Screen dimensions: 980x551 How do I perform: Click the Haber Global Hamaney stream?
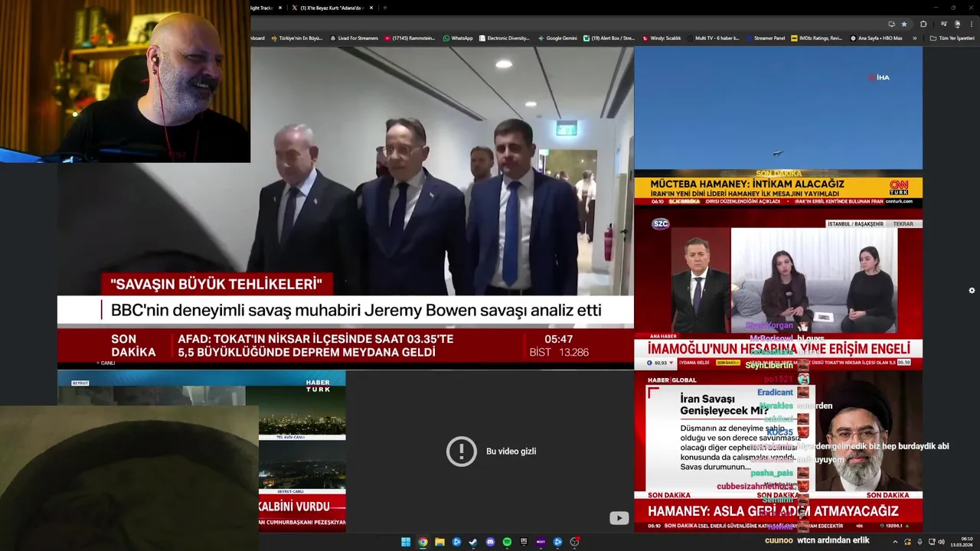point(778,452)
